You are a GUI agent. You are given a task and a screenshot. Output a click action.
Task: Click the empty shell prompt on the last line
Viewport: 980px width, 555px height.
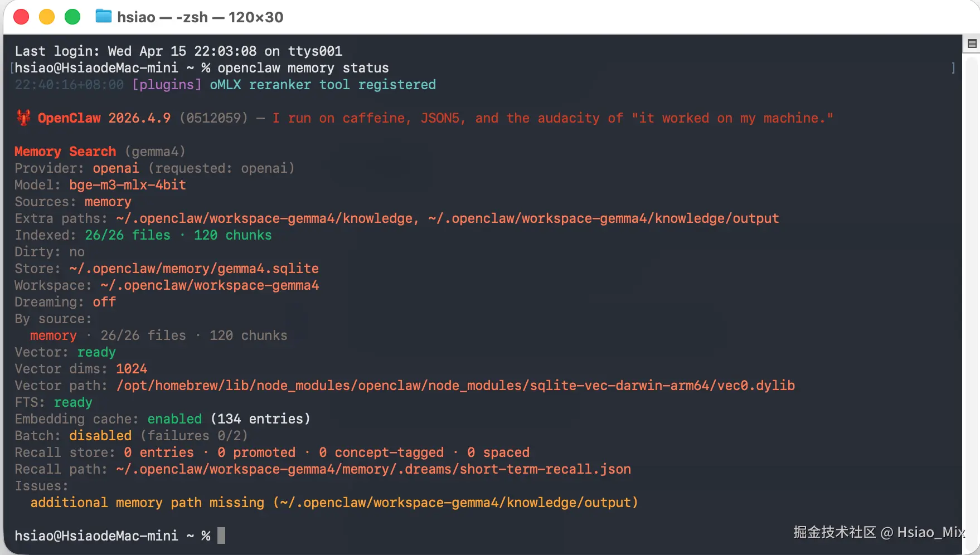[x=113, y=536]
